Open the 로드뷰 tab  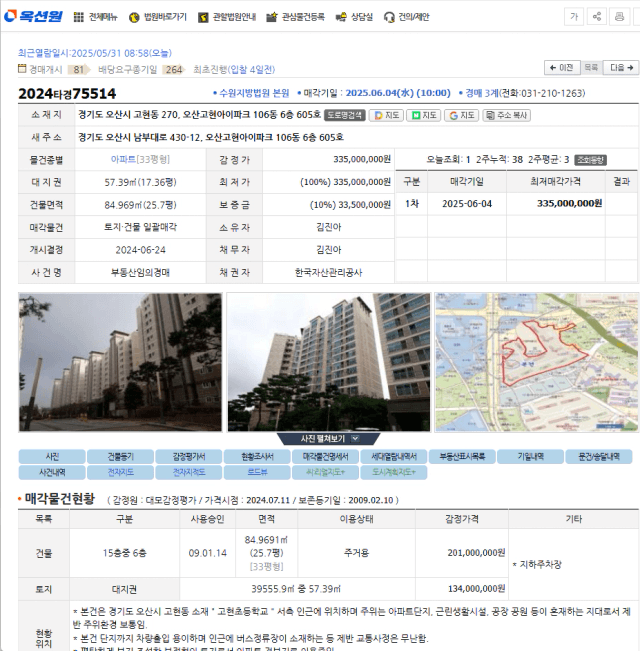[x=257, y=472]
